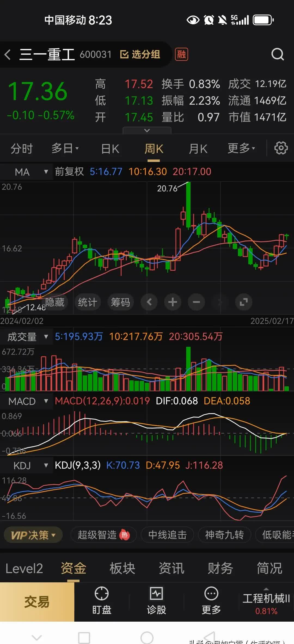Image resolution: width=294 pixels, height=644 pixels.
Task: Tap the Android home circle button
Action: [x=147, y=638]
